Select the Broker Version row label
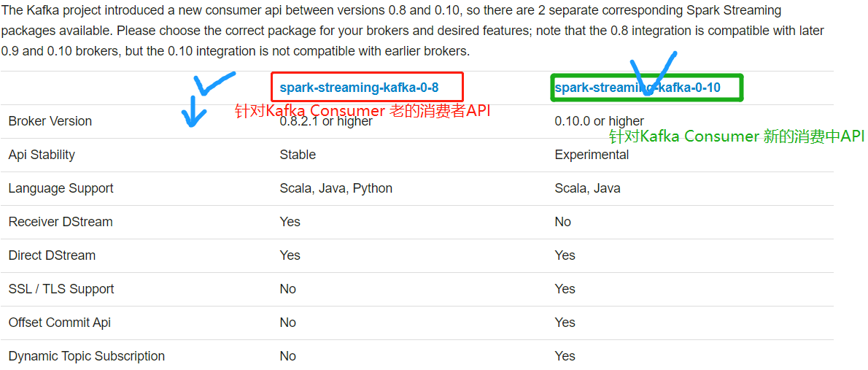 click(50, 120)
